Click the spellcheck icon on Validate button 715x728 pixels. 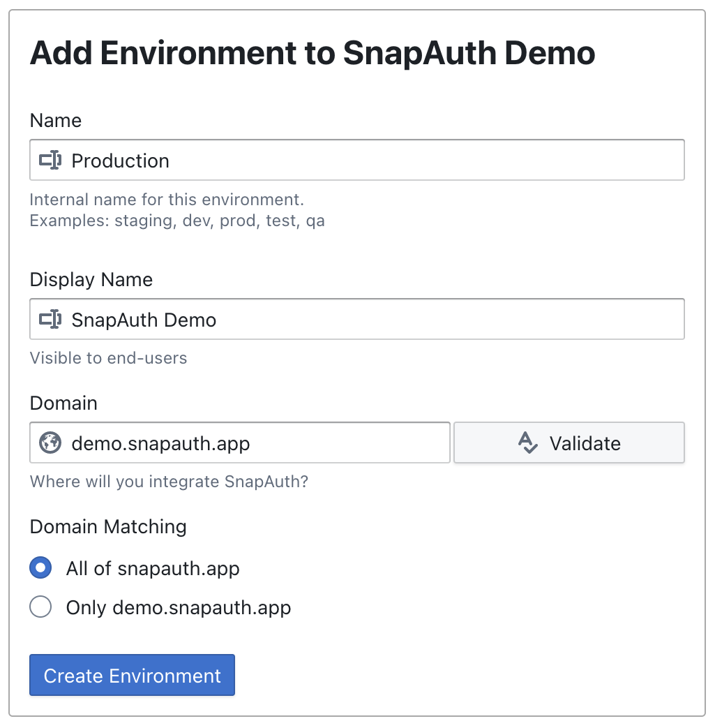click(527, 443)
